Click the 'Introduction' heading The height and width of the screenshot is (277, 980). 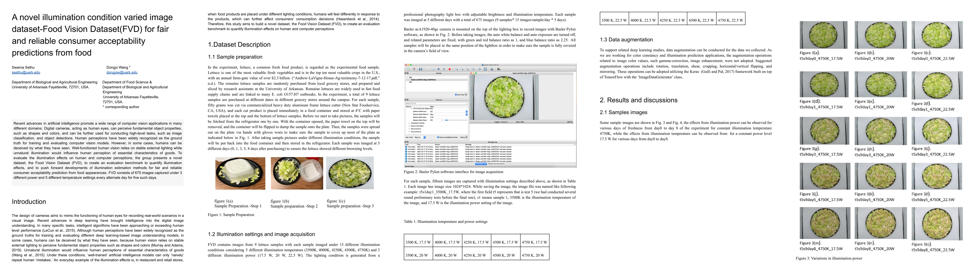(x=29, y=202)
